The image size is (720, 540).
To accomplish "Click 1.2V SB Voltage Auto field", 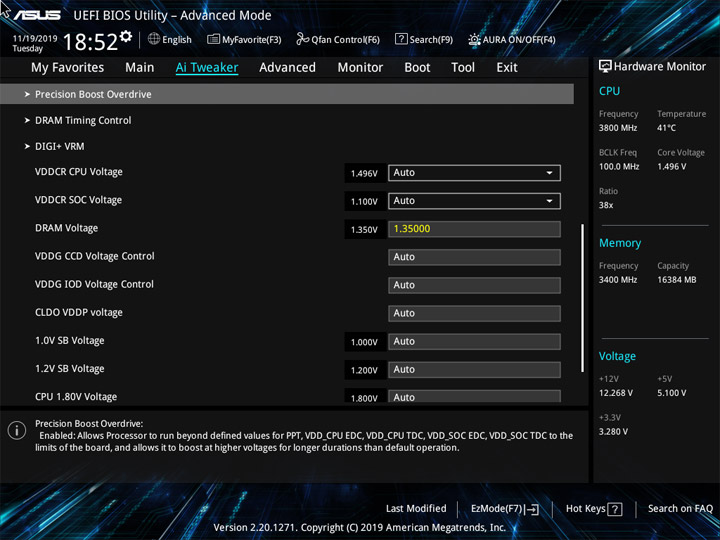I will coord(474,370).
